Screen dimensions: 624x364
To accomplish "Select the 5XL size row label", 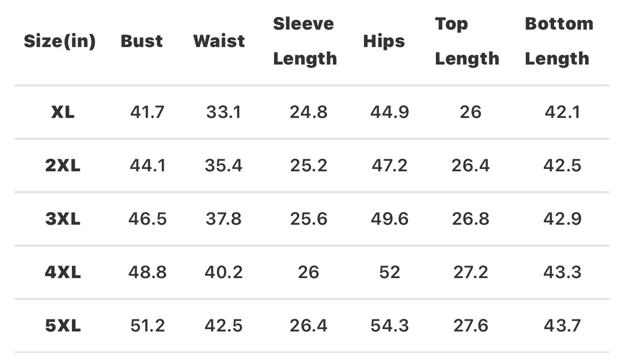I will pyautogui.click(x=63, y=326).
